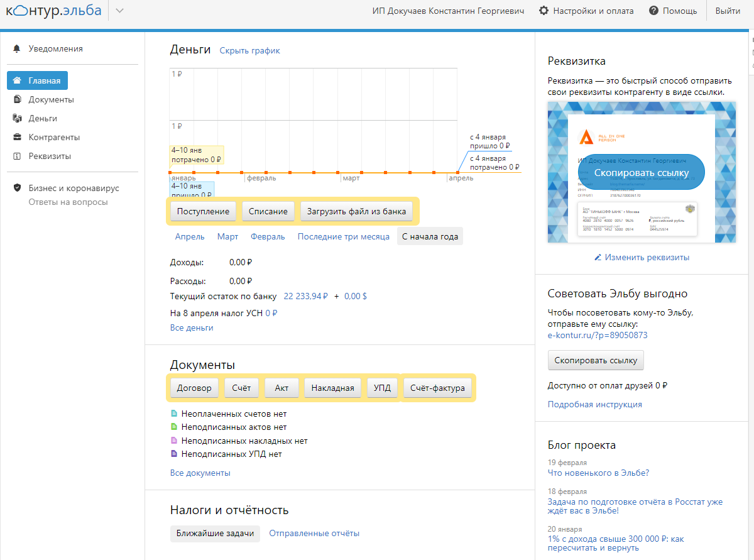Select С начала года tab
This screenshot has width=754, height=560.
(x=430, y=236)
